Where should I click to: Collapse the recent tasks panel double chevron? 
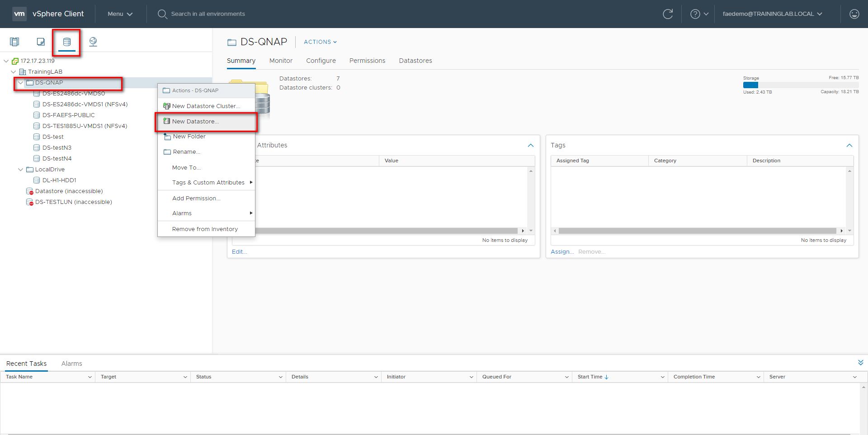click(x=861, y=363)
